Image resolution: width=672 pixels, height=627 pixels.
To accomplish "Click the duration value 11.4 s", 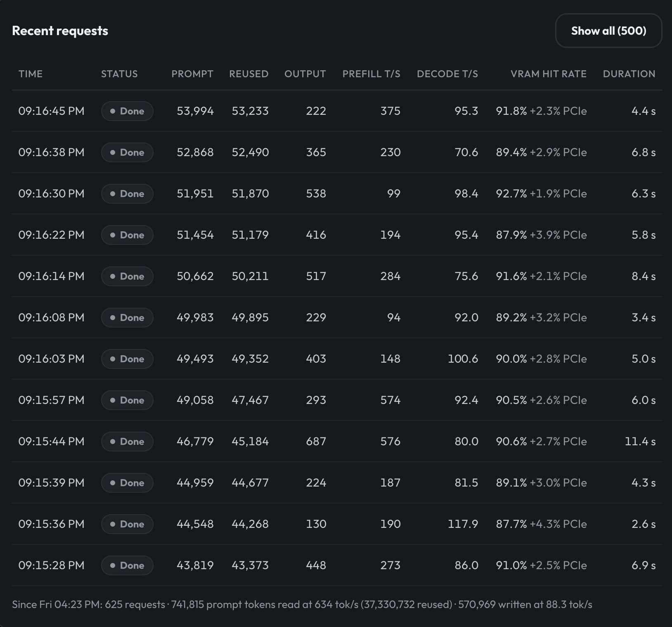I will tap(640, 442).
